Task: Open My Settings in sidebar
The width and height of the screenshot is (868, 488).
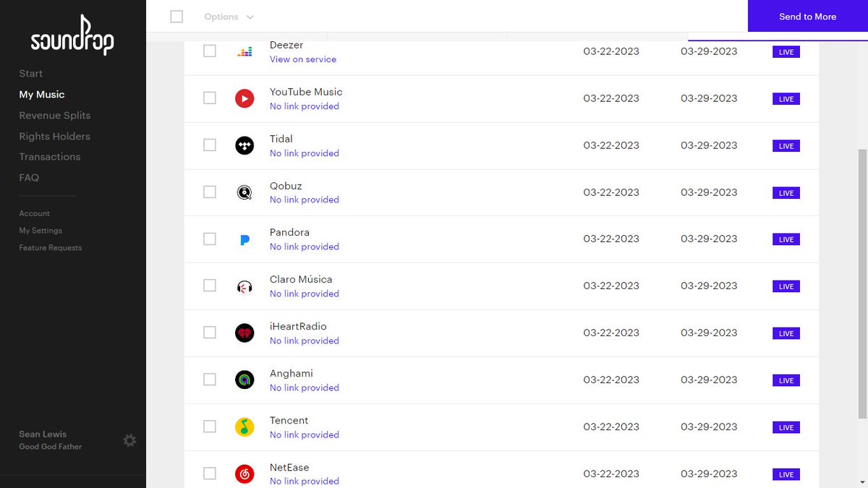Action: click(41, 231)
